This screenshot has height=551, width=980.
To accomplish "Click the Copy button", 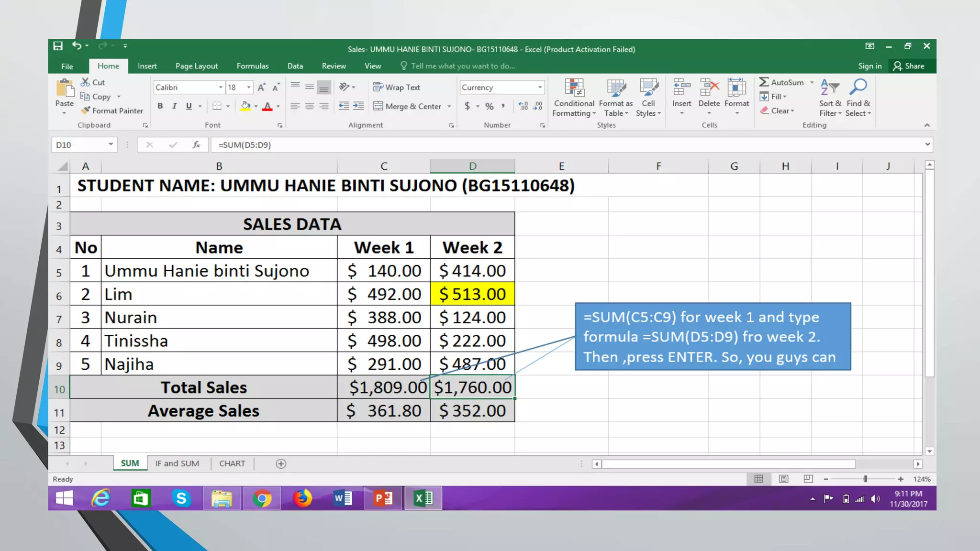I will point(96,97).
